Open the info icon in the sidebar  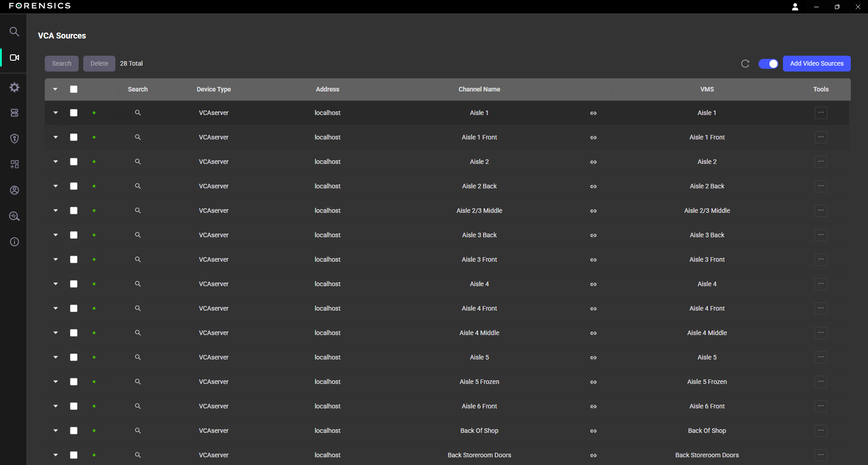coord(14,242)
